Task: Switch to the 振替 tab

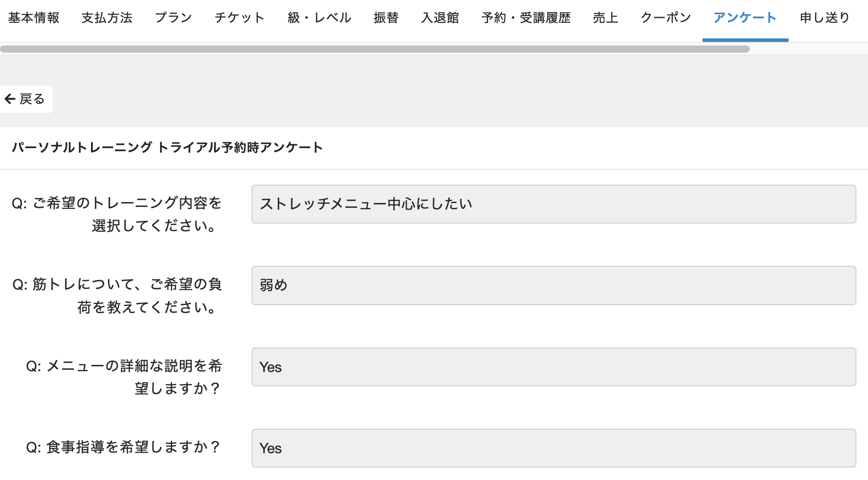Action: click(x=386, y=18)
